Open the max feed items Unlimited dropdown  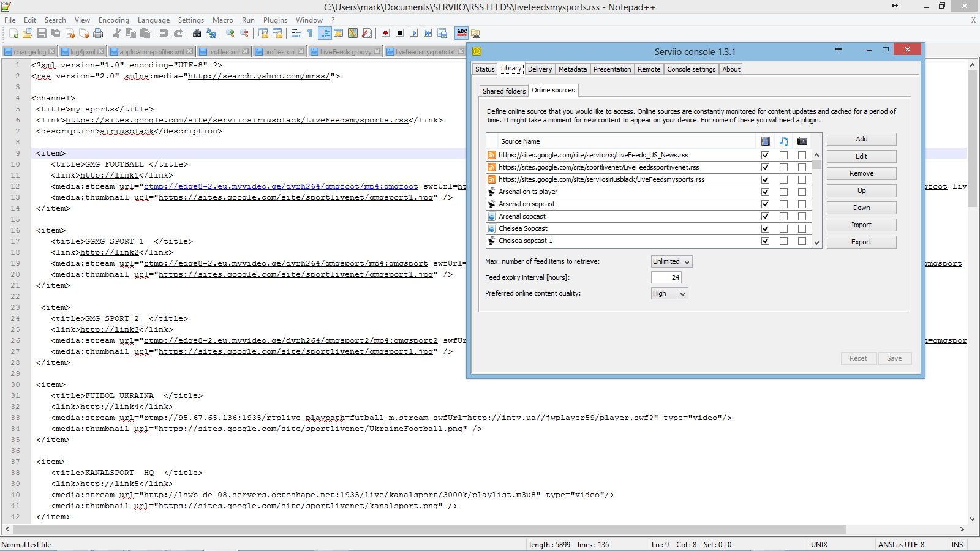(x=672, y=261)
